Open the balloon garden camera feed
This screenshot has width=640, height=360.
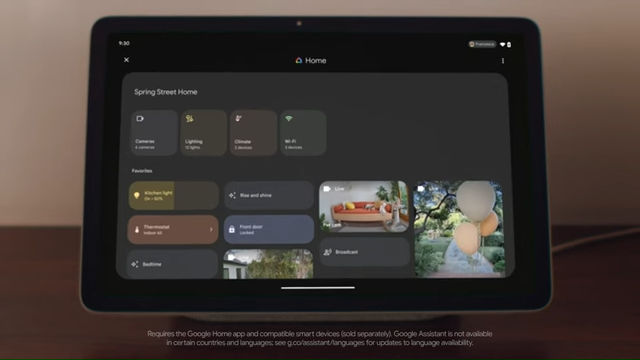point(460,229)
